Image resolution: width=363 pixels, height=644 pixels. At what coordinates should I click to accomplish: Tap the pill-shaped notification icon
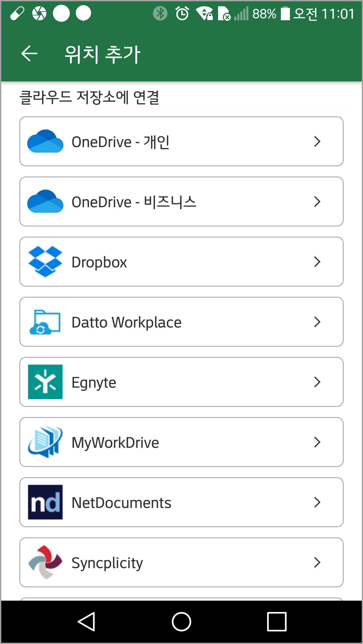[17, 13]
